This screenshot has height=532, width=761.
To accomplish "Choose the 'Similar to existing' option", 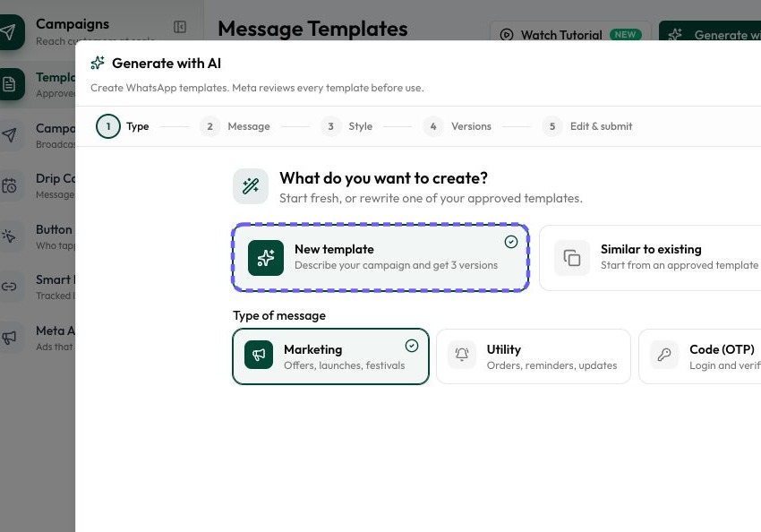I will (x=650, y=258).
